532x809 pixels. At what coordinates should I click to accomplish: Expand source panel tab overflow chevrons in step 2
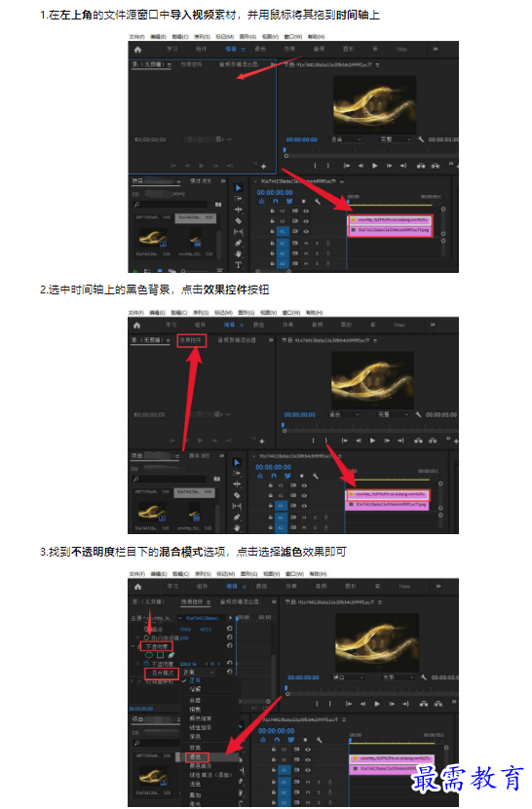pyautogui.click(x=271, y=340)
